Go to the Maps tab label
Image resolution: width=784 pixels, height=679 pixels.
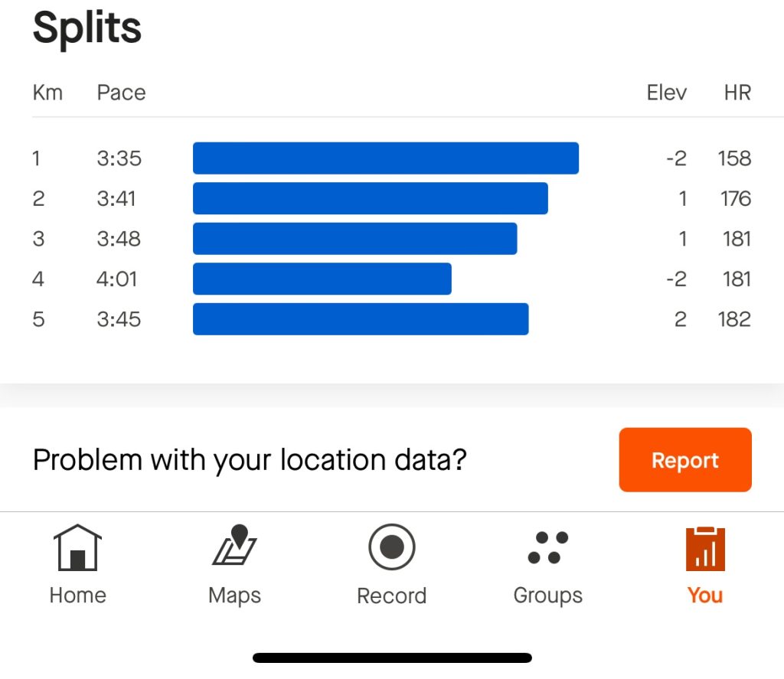tap(235, 596)
